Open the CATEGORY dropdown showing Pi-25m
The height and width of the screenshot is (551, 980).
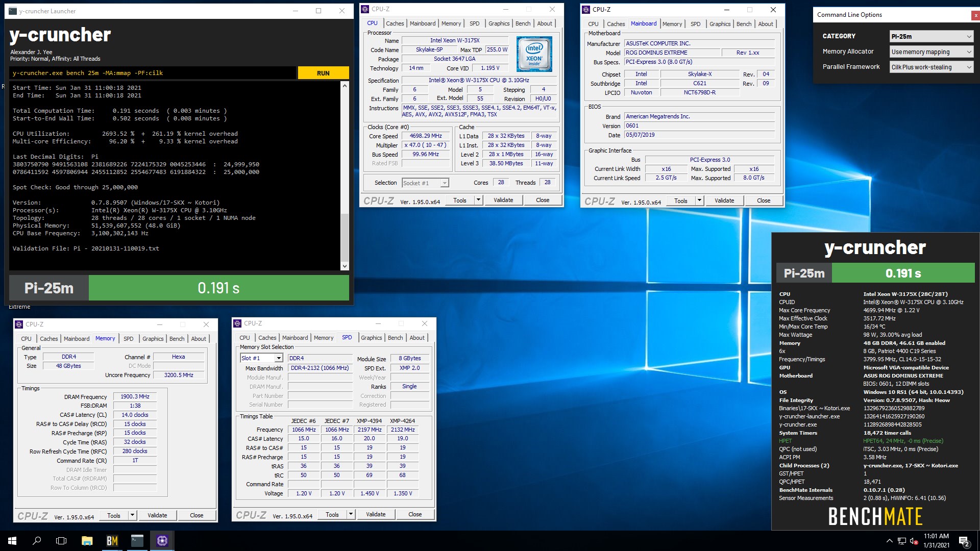pyautogui.click(x=932, y=36)
